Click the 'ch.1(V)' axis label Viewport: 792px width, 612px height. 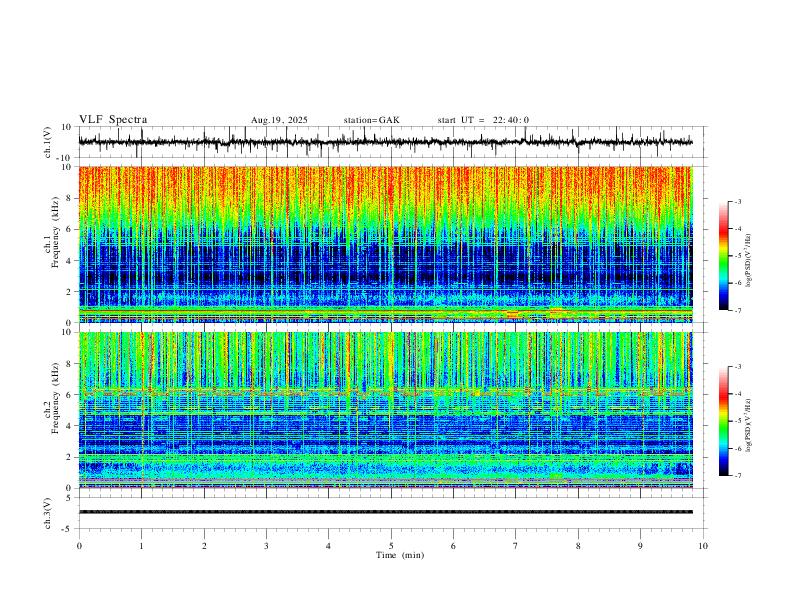[x=48, y=142]
